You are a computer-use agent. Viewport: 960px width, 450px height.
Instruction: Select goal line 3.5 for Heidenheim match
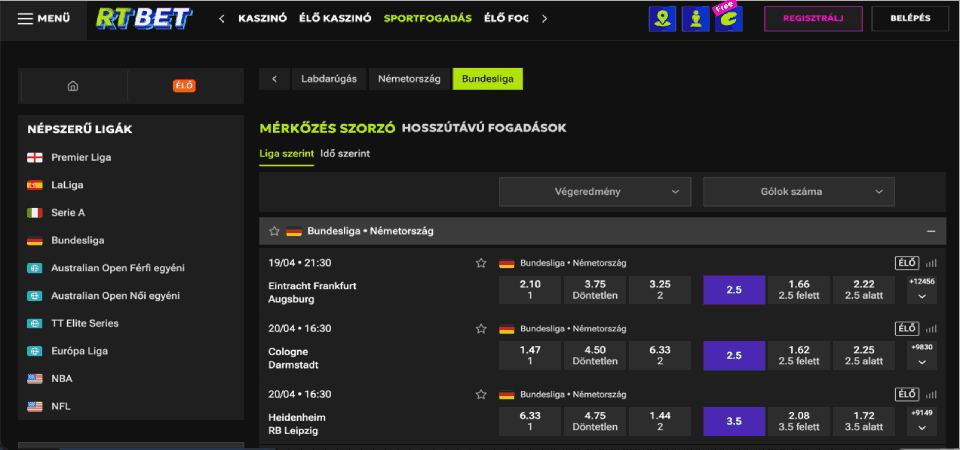point(734,421)
